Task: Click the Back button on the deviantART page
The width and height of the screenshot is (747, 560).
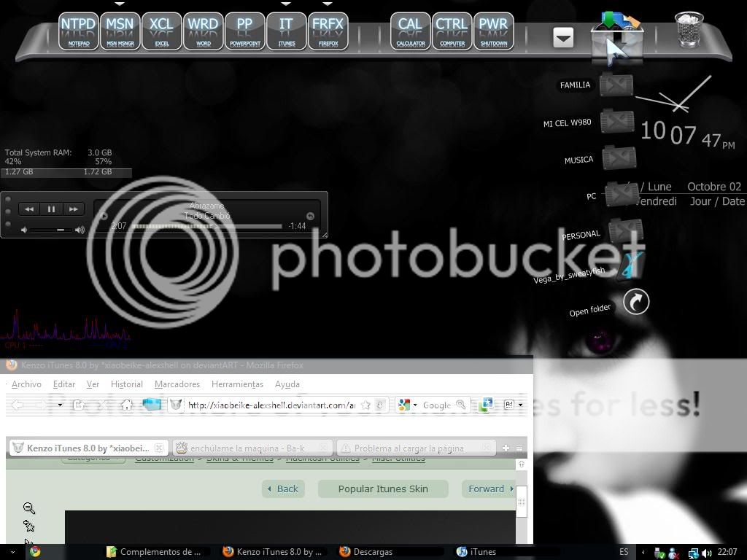Action: 284,489
